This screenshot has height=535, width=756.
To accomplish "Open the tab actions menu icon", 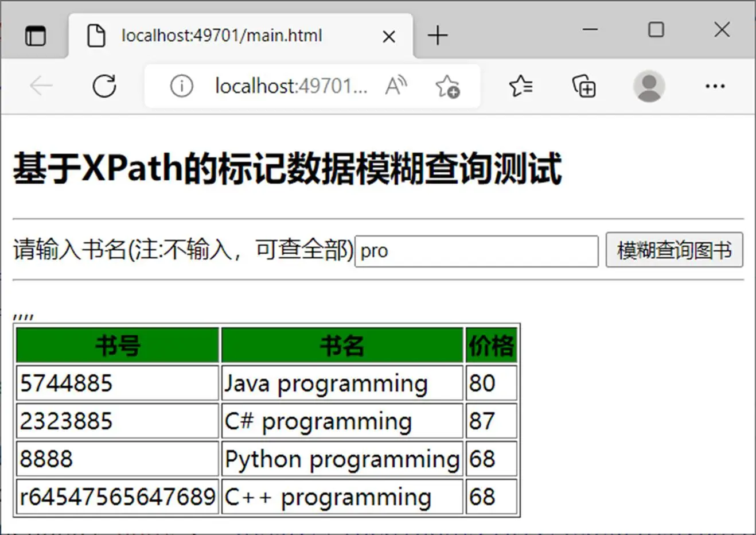I will [x=36, y=36].
